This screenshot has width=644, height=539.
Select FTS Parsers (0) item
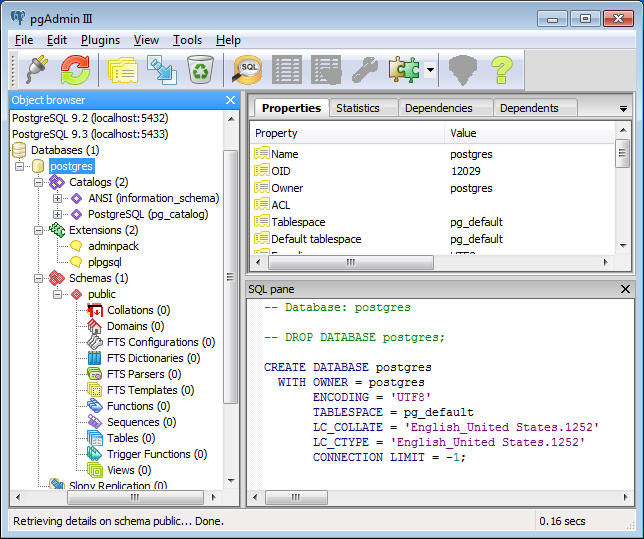[144, 374]
